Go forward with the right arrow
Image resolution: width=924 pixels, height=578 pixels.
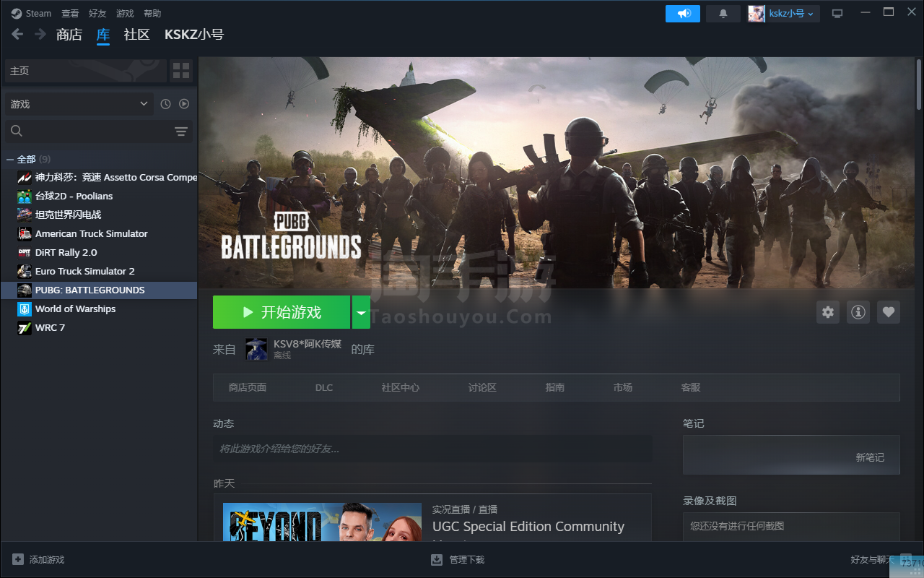coord(40,34)
